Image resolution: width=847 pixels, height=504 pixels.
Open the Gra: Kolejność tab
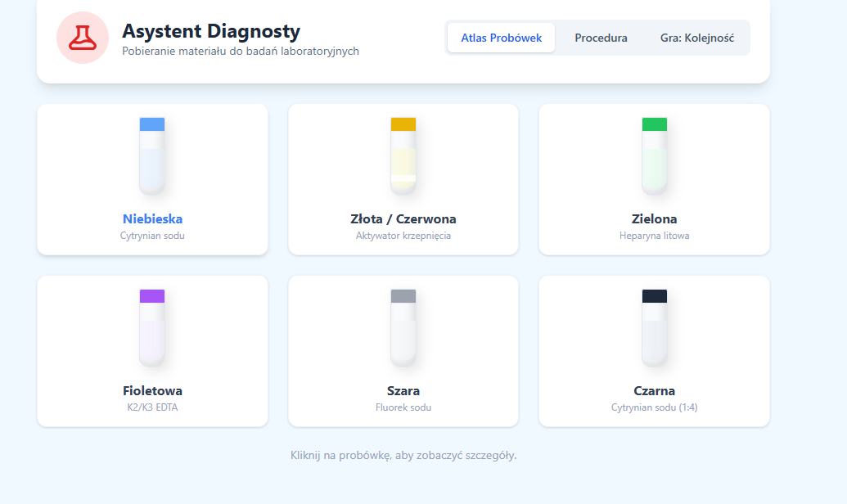696,38
